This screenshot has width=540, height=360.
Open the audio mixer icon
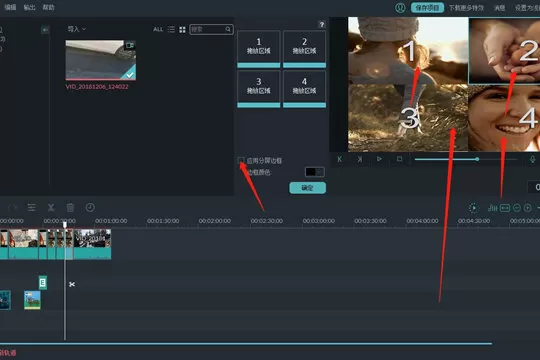pos(492,208)
